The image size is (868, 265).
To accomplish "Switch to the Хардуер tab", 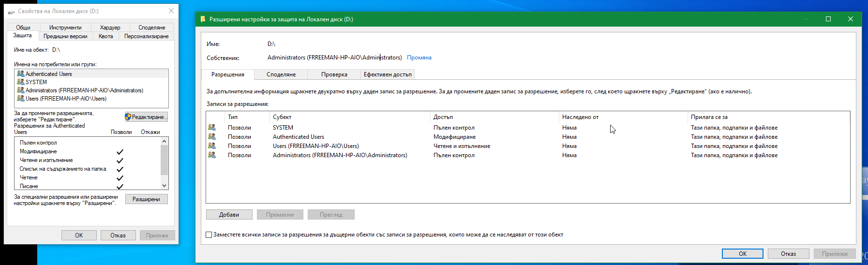I will click(x=110, y=28).
